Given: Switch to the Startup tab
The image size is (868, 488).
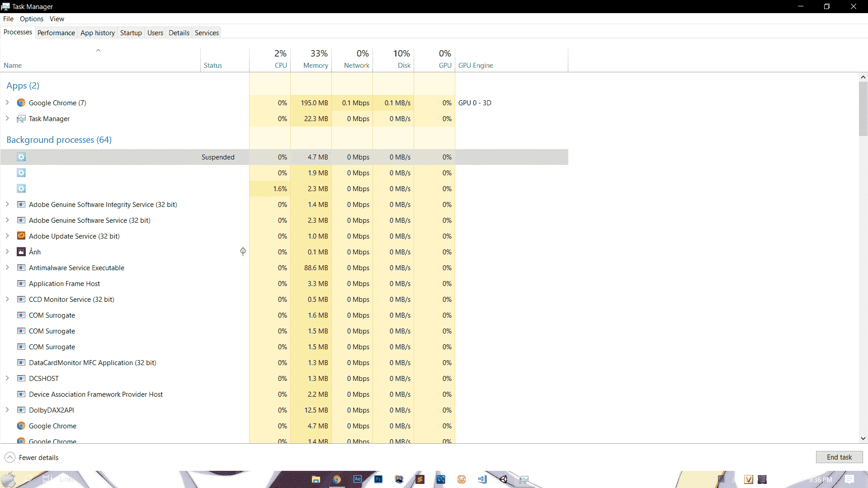Looking at the screenshot, I should [x=131, y=33].
